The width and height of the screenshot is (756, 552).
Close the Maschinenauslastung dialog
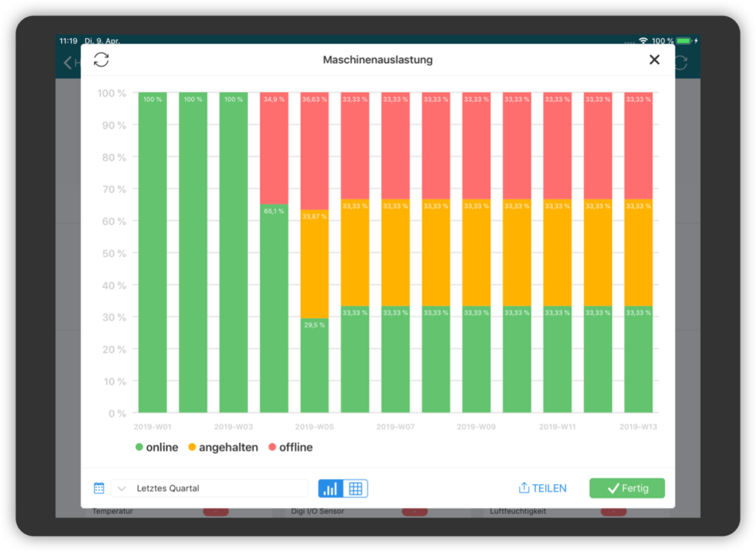pos(654,60)
